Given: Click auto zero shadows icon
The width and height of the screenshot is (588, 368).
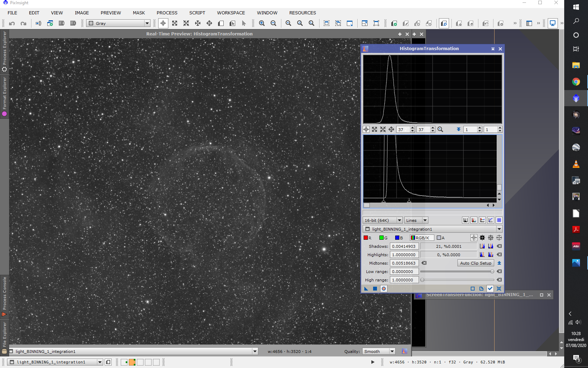Looking at the screenshot, I should 482,246.
